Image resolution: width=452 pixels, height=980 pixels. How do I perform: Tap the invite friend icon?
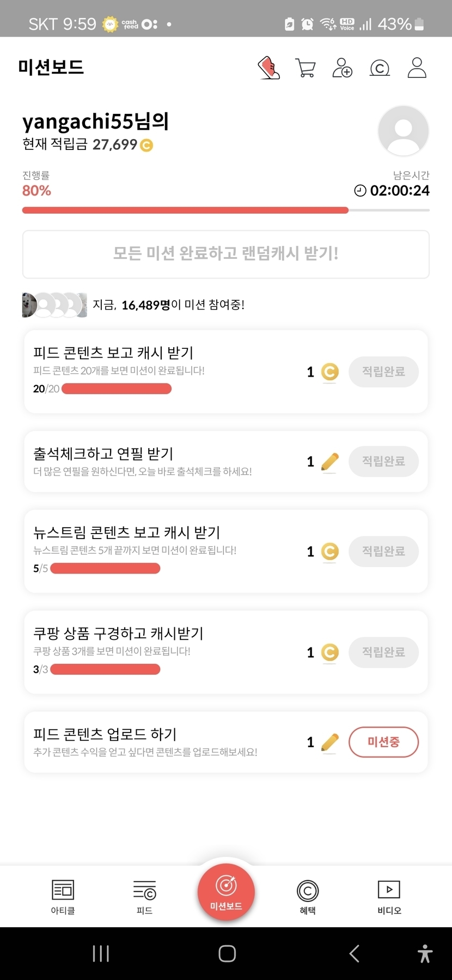(x=342, y=68)
